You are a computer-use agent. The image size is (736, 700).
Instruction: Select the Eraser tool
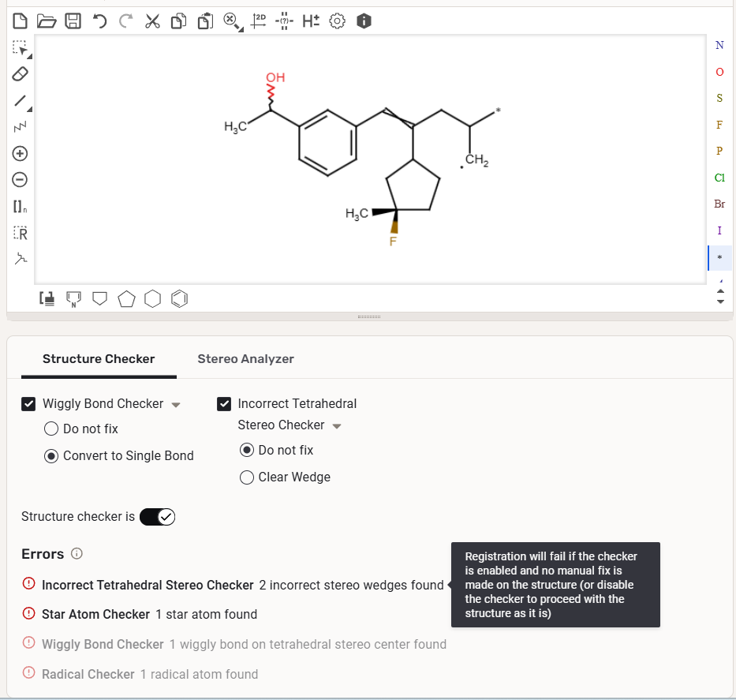pos(20,73)
